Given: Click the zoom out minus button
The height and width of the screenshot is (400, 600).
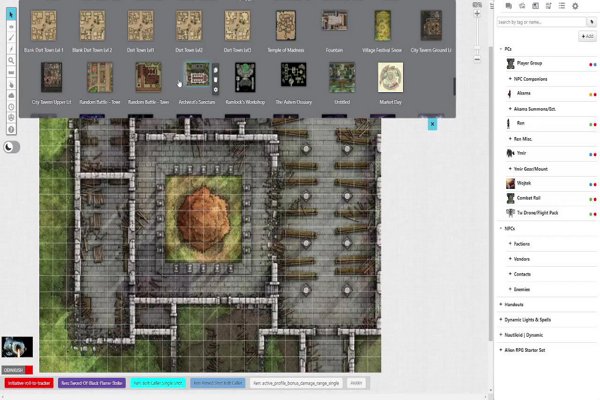Looking at the screenshot, I should point(477,60).
